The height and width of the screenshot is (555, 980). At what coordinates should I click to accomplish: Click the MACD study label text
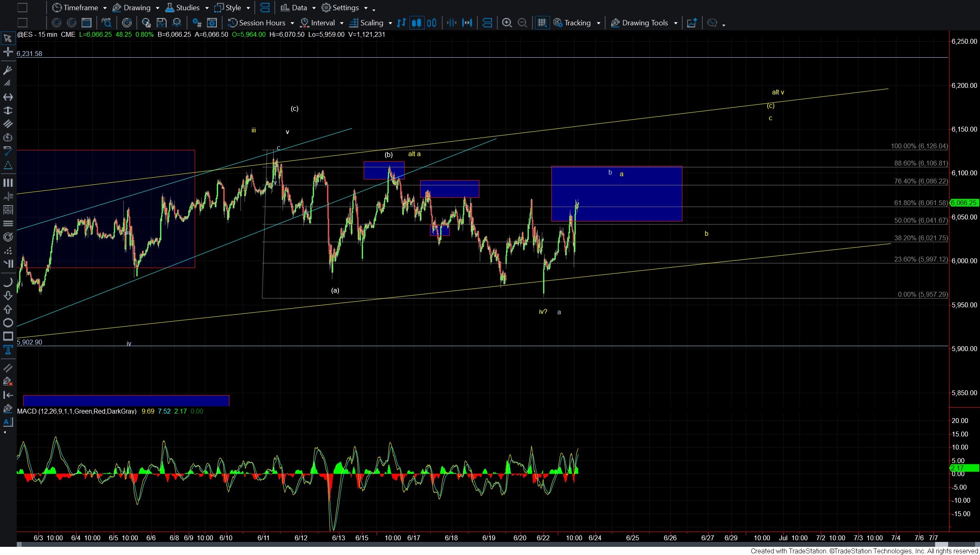(x=77, y=411)
